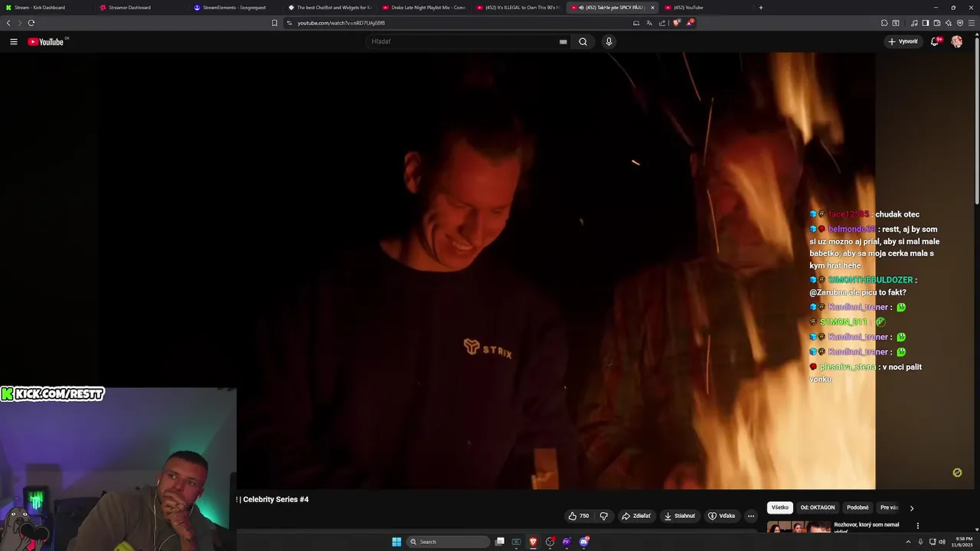The height and width of the screenshot is (551, 980).
Task: Click the Stiahnuť download button
Action: click(680, 516)
